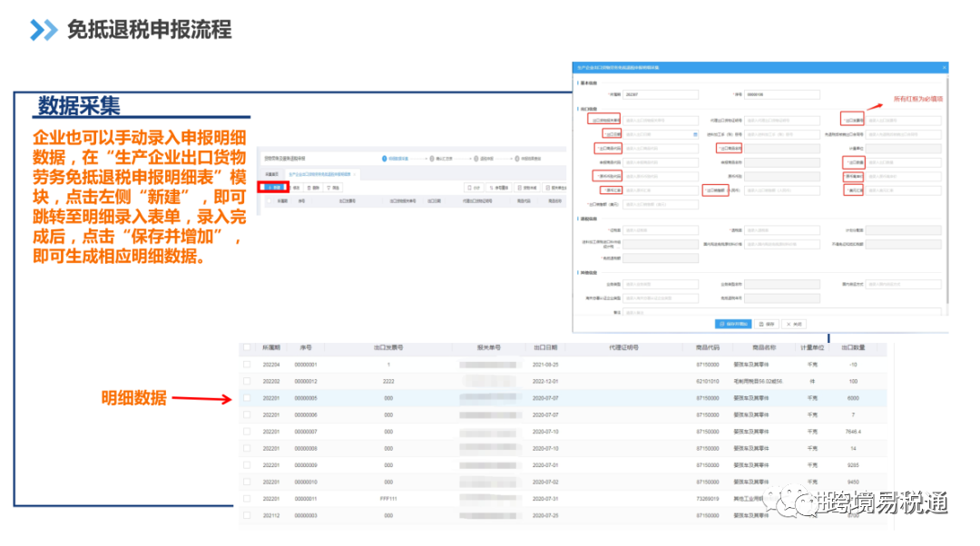Click the 所属期 input showing 202307
Image resolution: width=980 pixels, height=546 pixels.
click(x=661, y=94)
